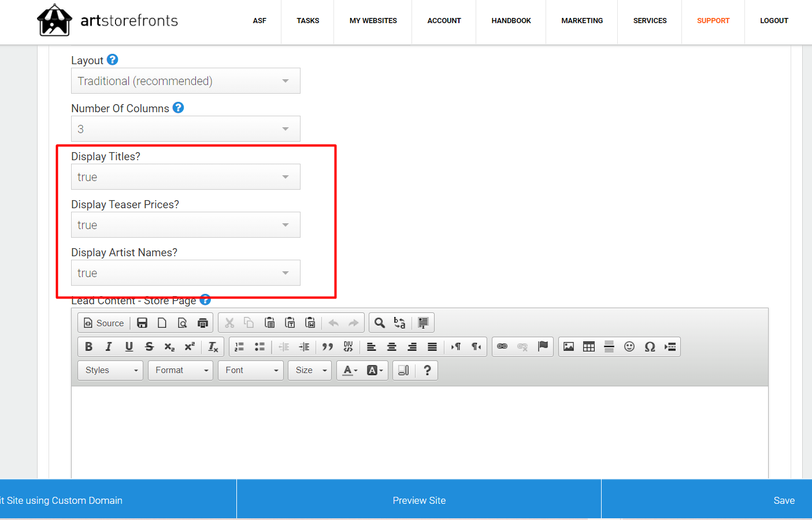812x520 pixels.
Task: Open the Display Artist Names dropdown
Action: (x=186, y=273)
